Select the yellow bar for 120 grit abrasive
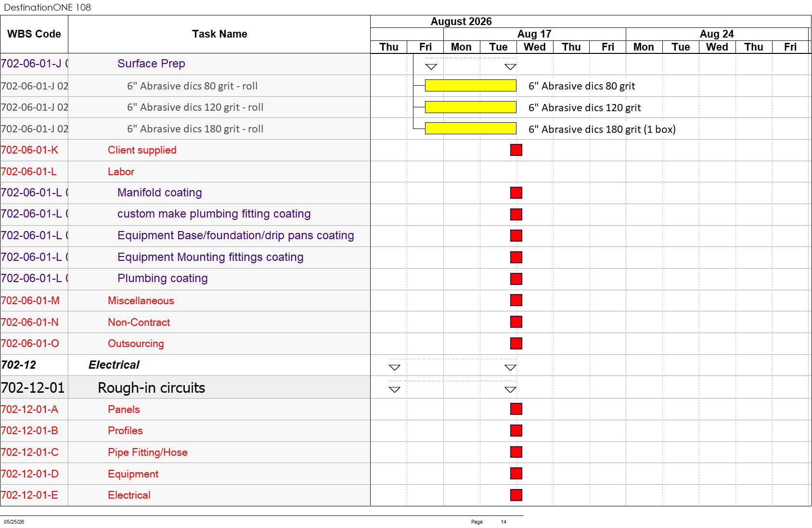812x528 pixels. coord(471,107)
